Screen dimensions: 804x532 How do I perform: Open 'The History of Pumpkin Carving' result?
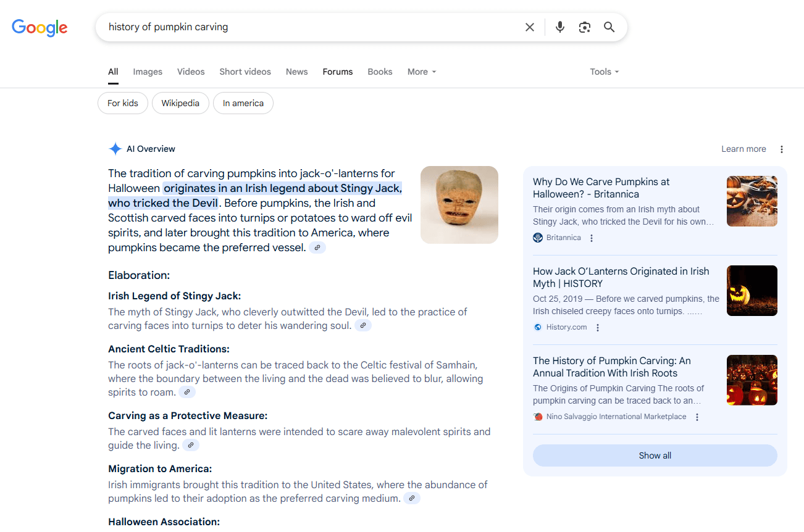point(612,367)
